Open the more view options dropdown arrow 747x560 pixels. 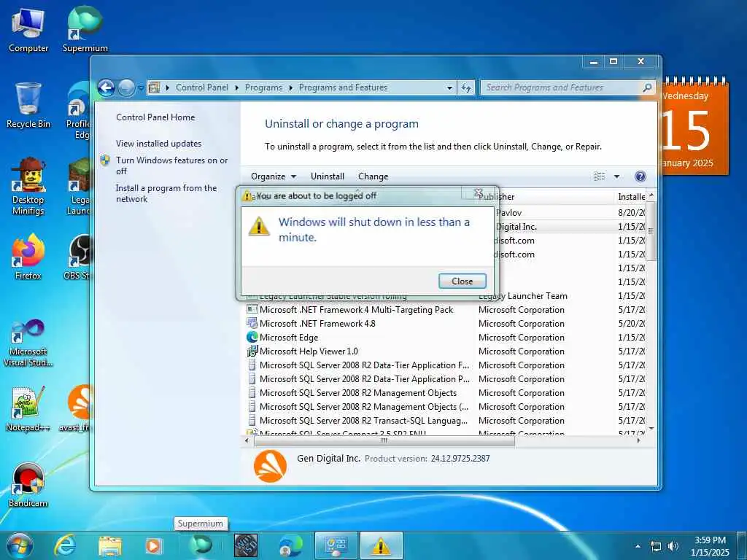pos(616,176)
